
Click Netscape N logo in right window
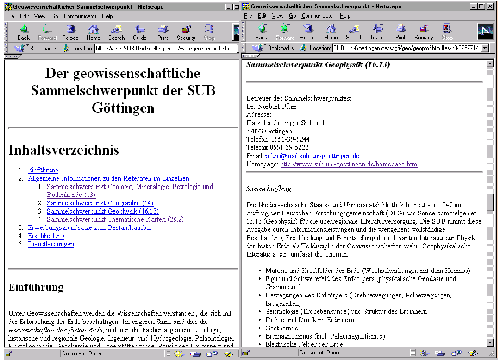coord(485,32)
